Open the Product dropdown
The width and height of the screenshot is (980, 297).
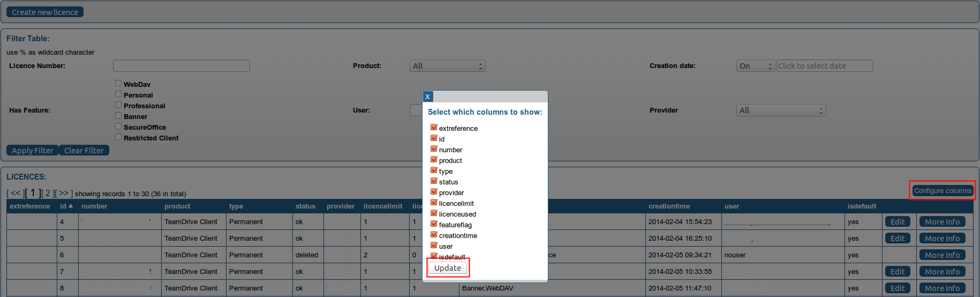coord(448,66)
